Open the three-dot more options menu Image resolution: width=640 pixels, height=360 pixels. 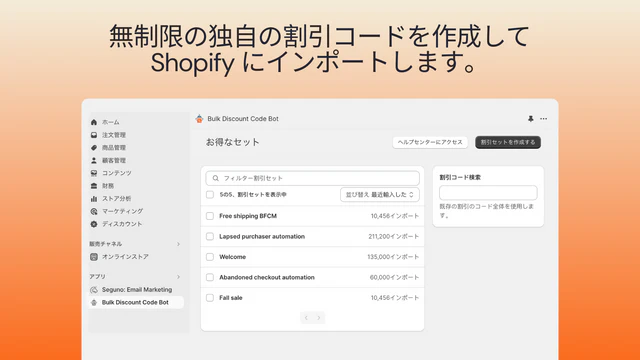click(544, 119)
